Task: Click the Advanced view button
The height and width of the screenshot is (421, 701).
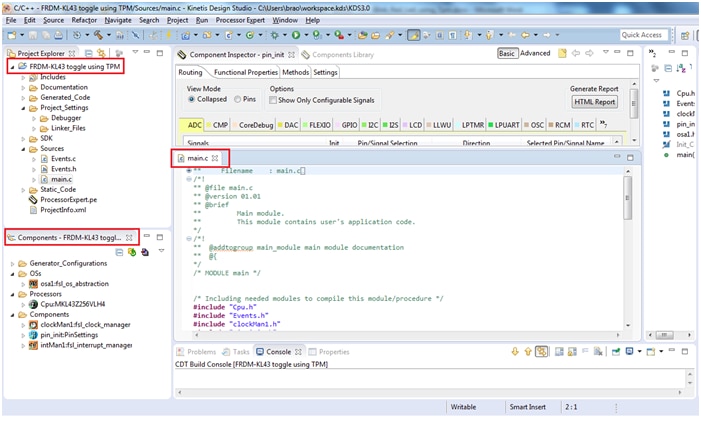Action: (x=535, y=53)
